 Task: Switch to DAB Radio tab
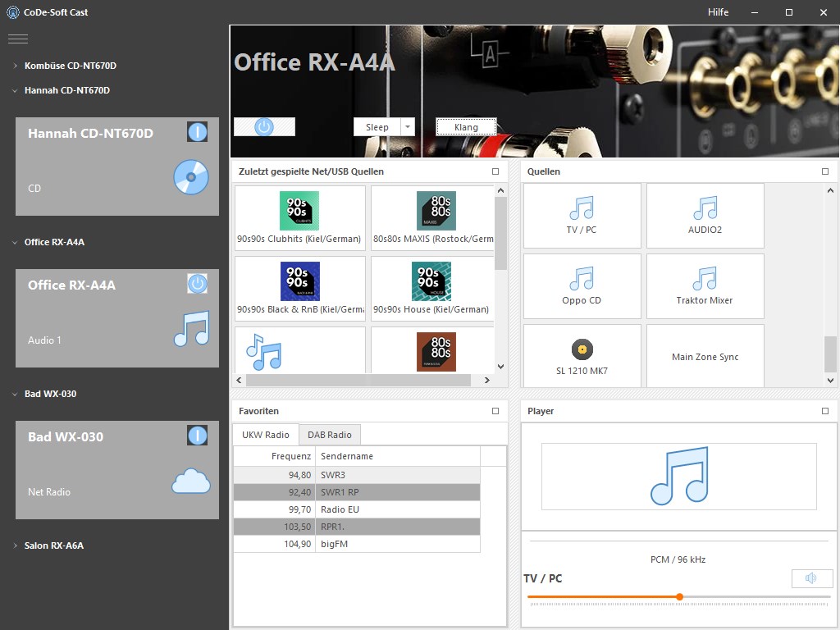click(330, 435)
